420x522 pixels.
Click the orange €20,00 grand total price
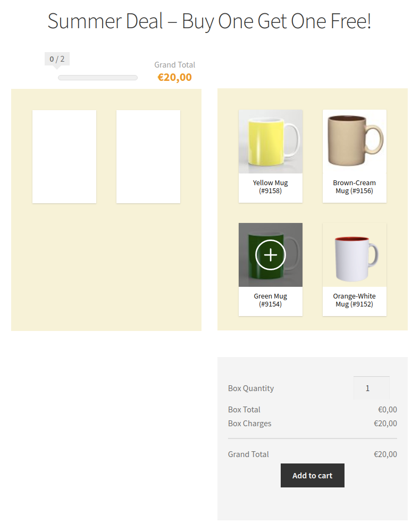tap(175, 77)
